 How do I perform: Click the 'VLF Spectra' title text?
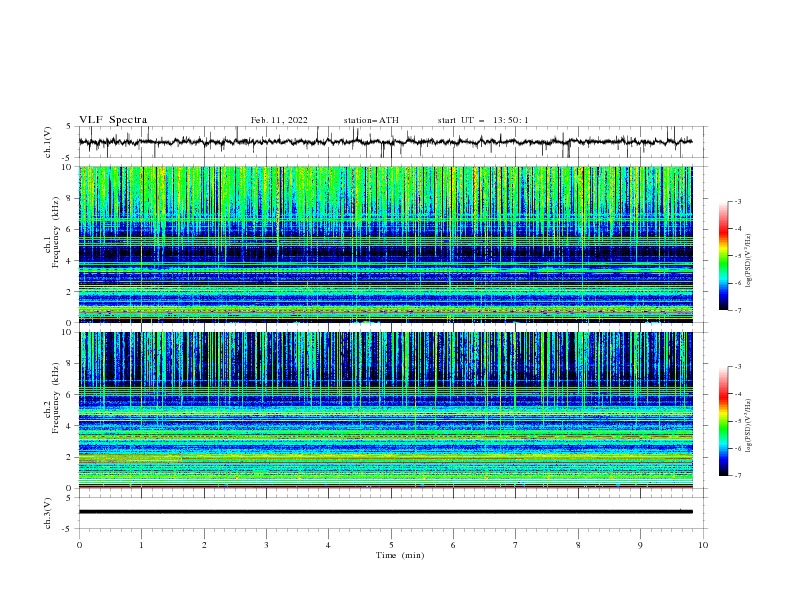(113, 120)
